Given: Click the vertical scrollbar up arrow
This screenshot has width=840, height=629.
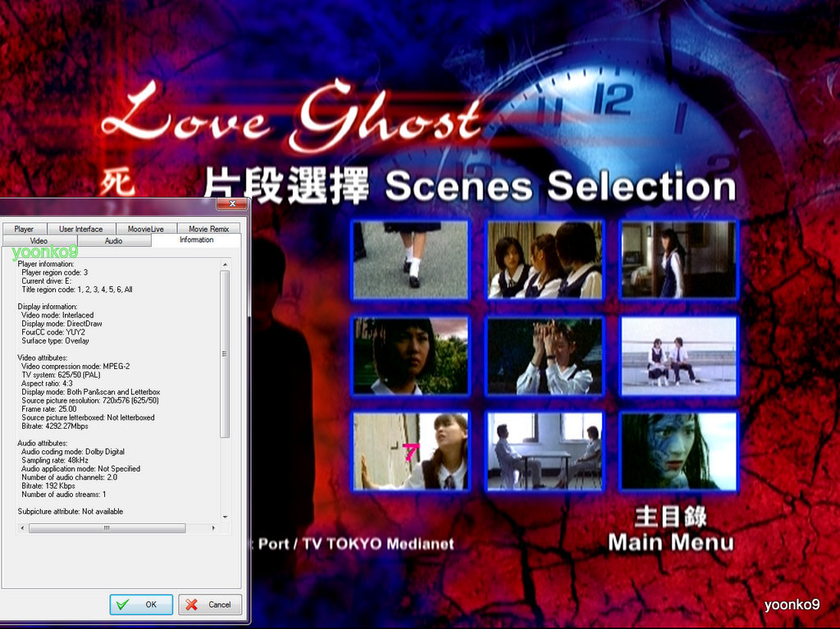Looking at the screenshot, I should pyautogui.click(x=225, y=265).
